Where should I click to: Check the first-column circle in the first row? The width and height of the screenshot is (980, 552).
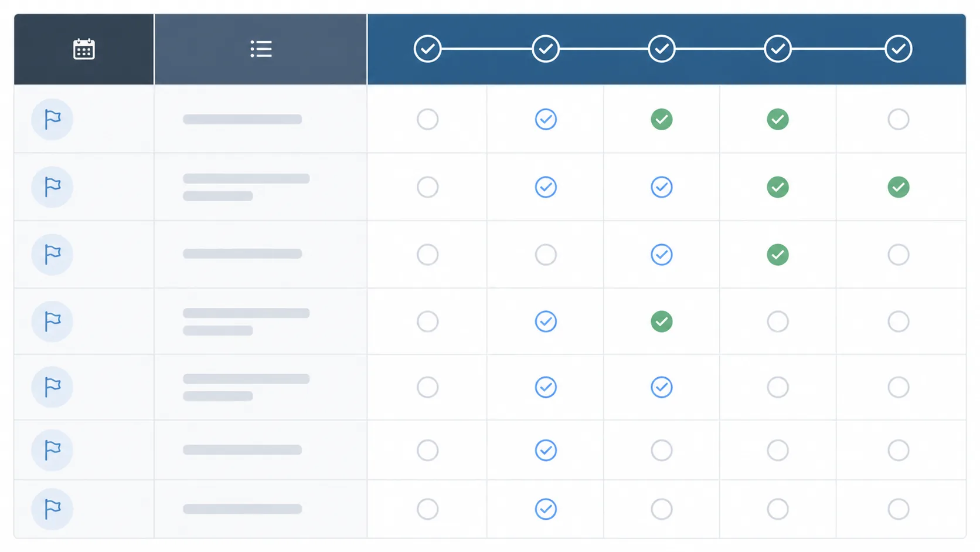[427, 120]
